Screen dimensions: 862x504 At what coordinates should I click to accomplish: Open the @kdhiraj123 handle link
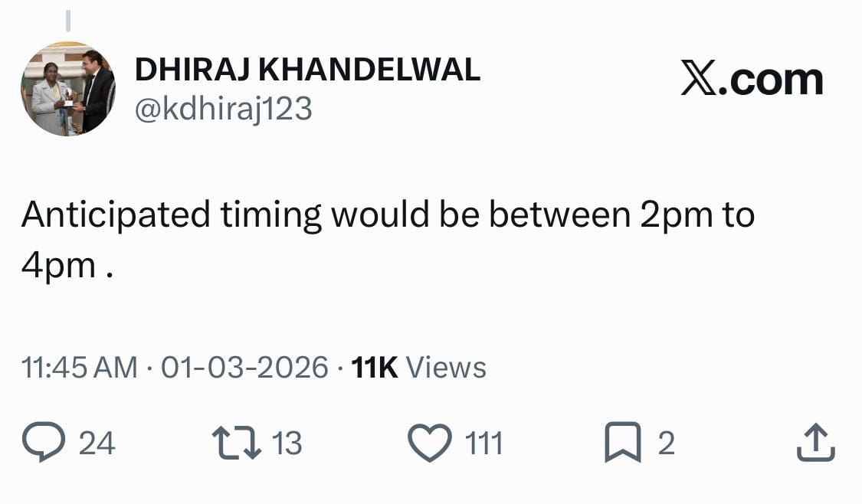(x=224, y=110)
